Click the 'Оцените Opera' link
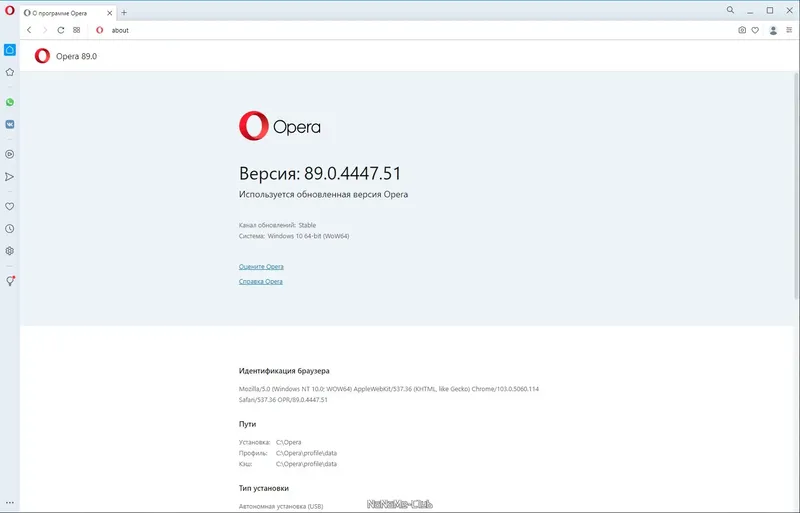 pos(261,266)
